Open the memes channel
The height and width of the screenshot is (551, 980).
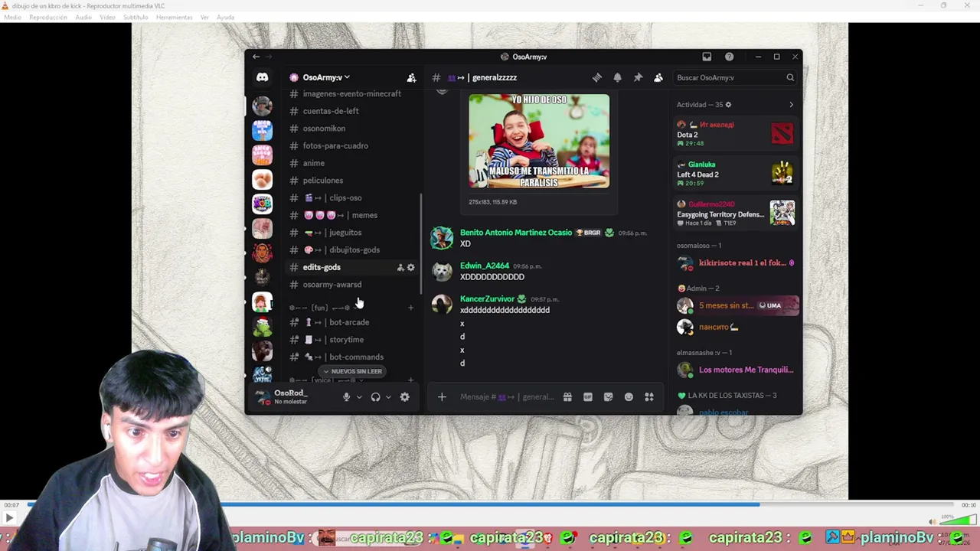click(x=351, y=215)
